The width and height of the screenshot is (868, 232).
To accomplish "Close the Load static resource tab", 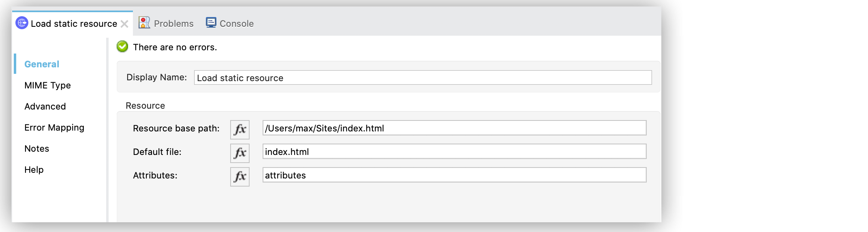I will pos(124,24).
